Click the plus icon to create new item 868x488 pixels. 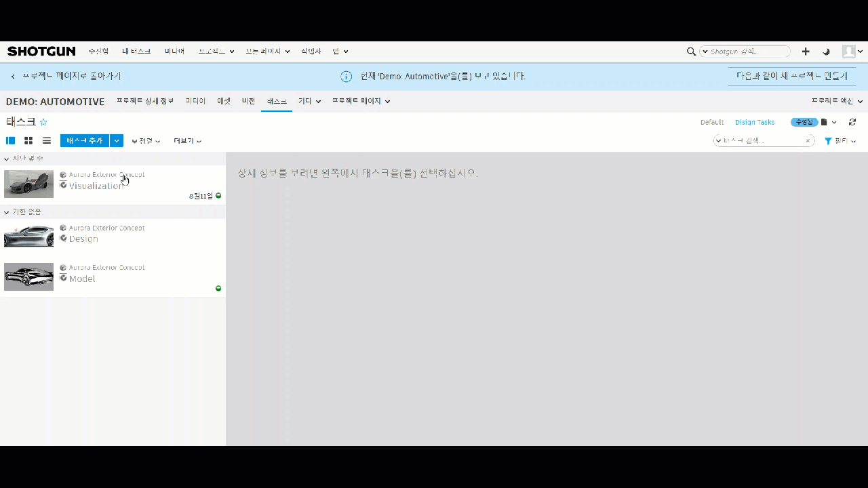click(806, 51)
